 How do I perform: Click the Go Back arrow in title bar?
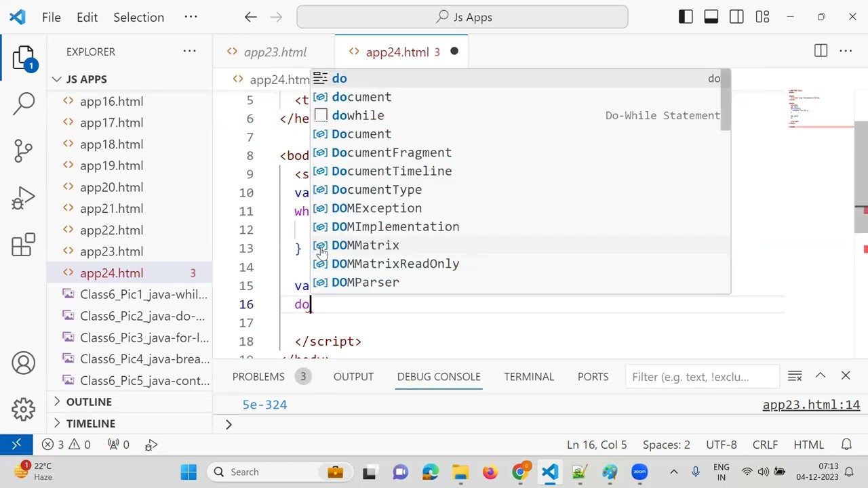coord(251,17)
